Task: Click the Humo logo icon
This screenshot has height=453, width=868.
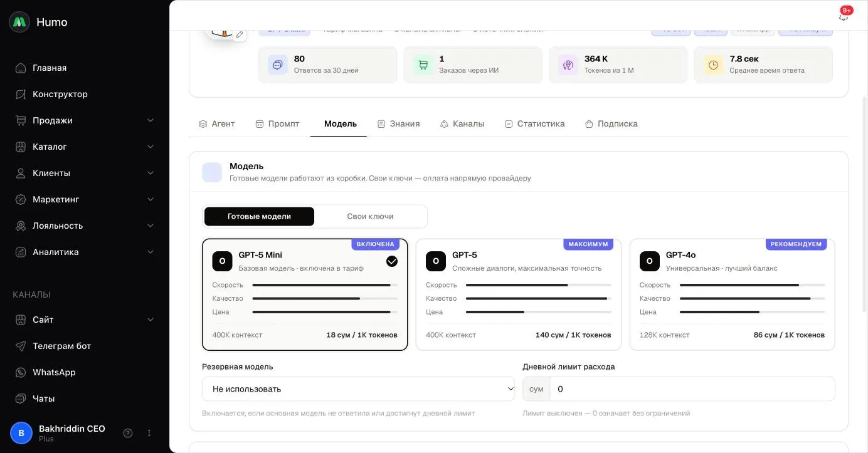Action: pyautogui.click(x=19, y=22)
